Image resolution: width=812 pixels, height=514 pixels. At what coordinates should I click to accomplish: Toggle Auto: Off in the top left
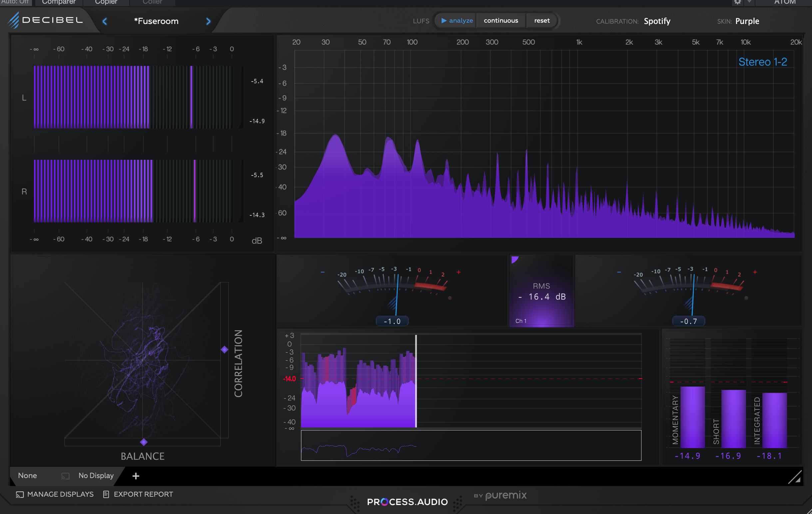pyautogui.click(x=15, y=2)
